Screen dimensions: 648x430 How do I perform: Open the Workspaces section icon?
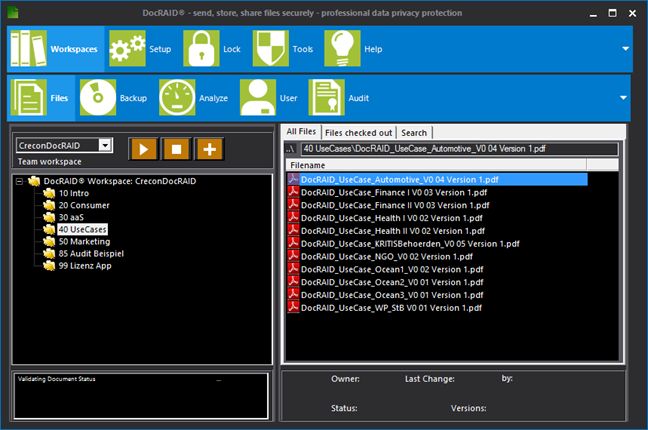click(x=29, y=48)
